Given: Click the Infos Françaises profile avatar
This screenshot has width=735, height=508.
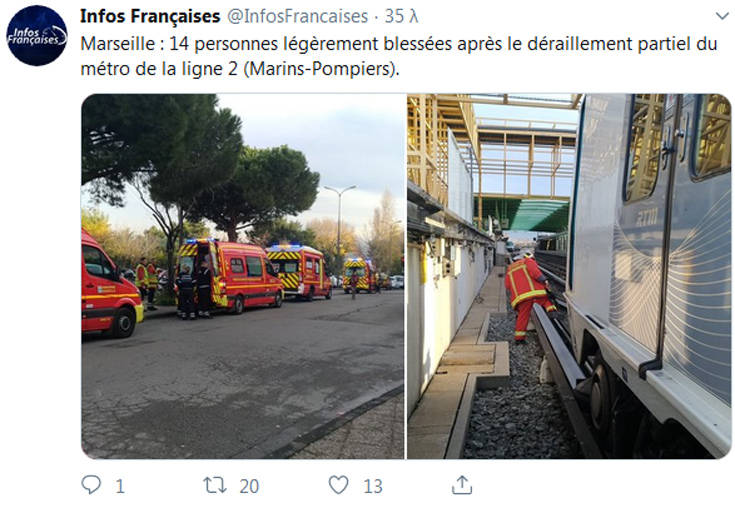Looking at the screenshot, I should (37, 36).
